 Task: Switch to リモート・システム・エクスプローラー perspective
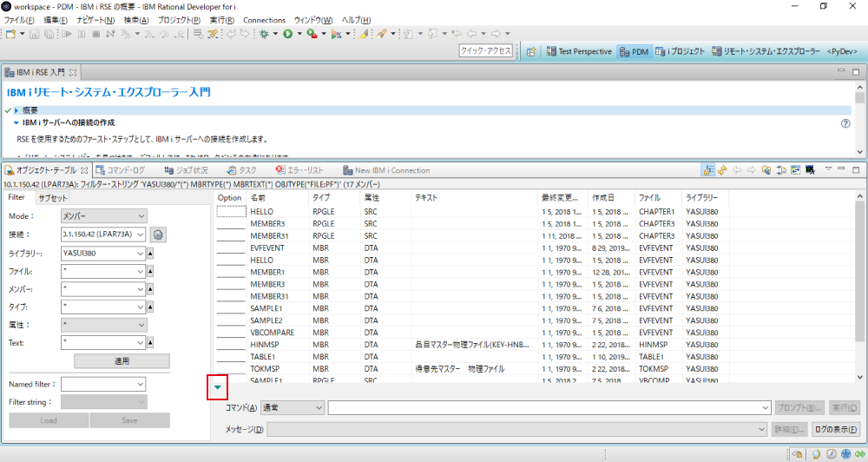coord(766,51)
